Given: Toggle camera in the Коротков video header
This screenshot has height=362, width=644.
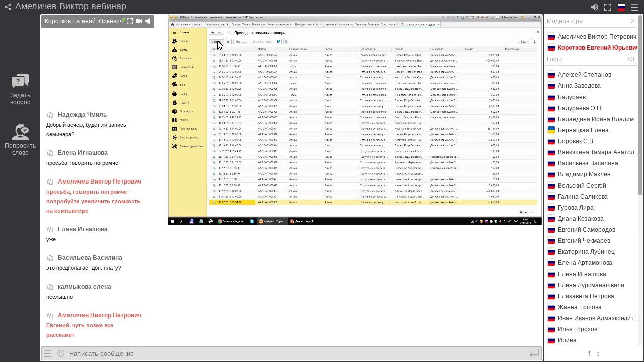Looking at the screenshot, I should [139, 21].
